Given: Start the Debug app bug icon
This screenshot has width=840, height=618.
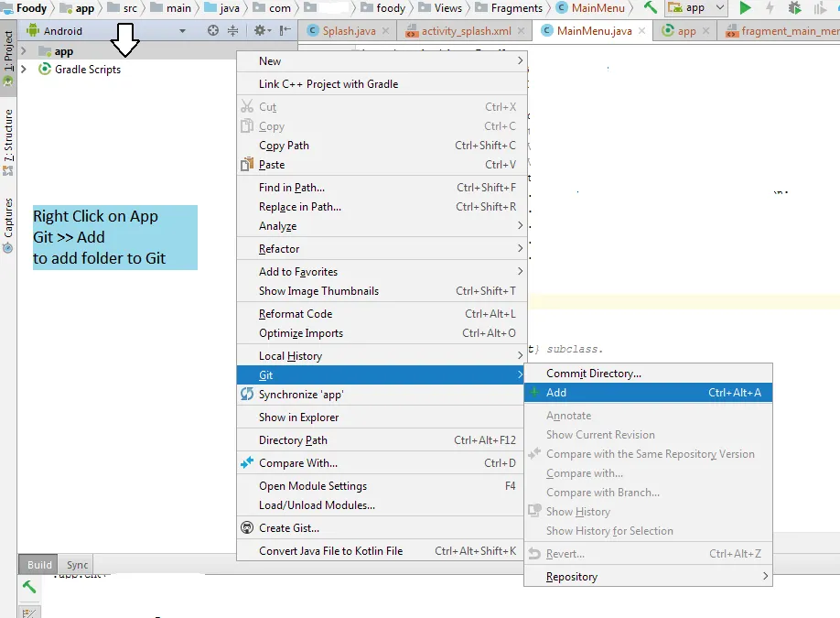Looking at the screenshot, I should tap(794, 7).
